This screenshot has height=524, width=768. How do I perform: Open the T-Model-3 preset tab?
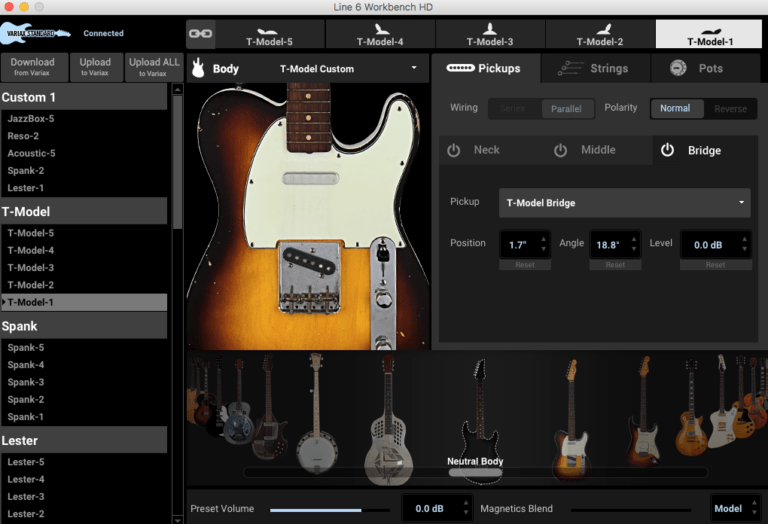click(x=490, y=35)
